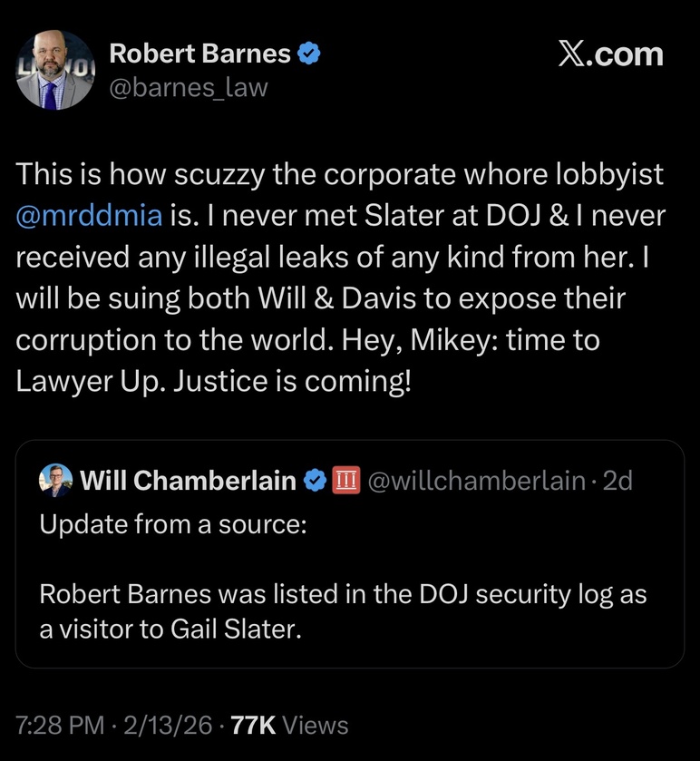Click the red affiliation badge icon
The image size is (700, 761).
click(348, 481)
